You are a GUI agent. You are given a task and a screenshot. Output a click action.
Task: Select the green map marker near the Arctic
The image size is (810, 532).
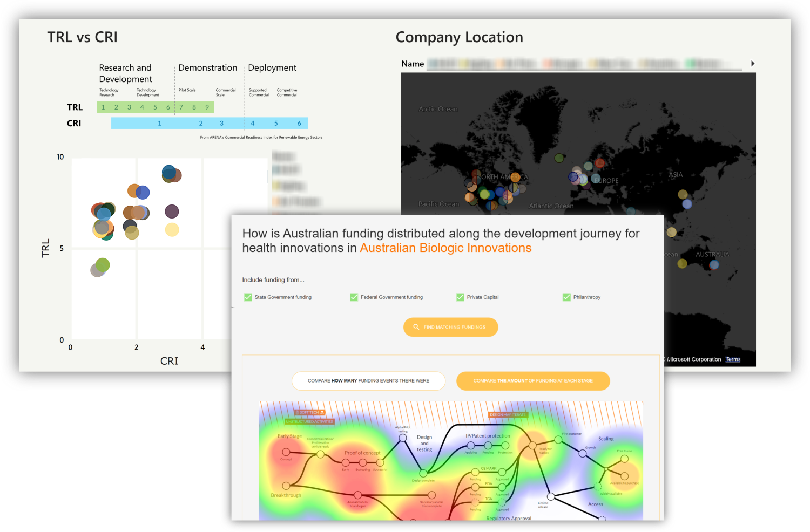click(559, 158)
